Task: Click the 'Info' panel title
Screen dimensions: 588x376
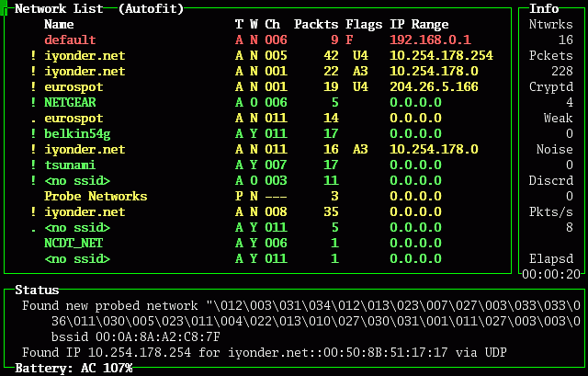Action: (544, 8)
